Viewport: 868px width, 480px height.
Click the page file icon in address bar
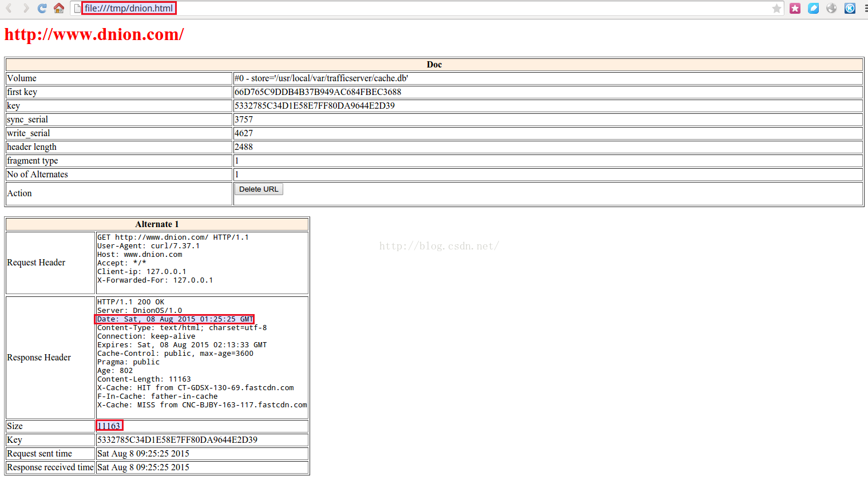(x=77, y=8)
